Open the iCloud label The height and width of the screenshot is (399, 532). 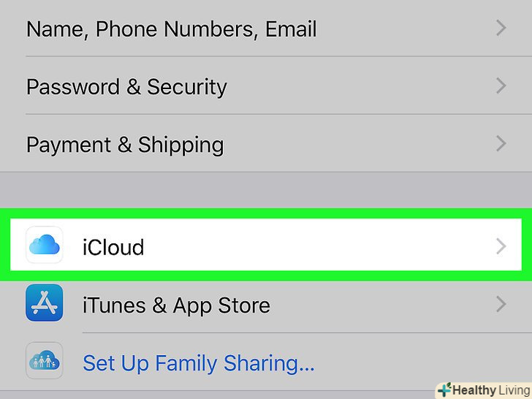[x=113, y=247]
